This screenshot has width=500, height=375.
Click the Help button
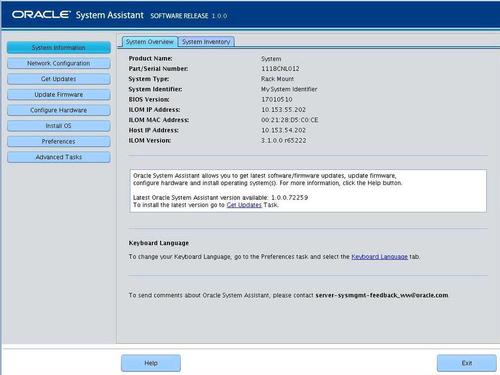(151, 363)
